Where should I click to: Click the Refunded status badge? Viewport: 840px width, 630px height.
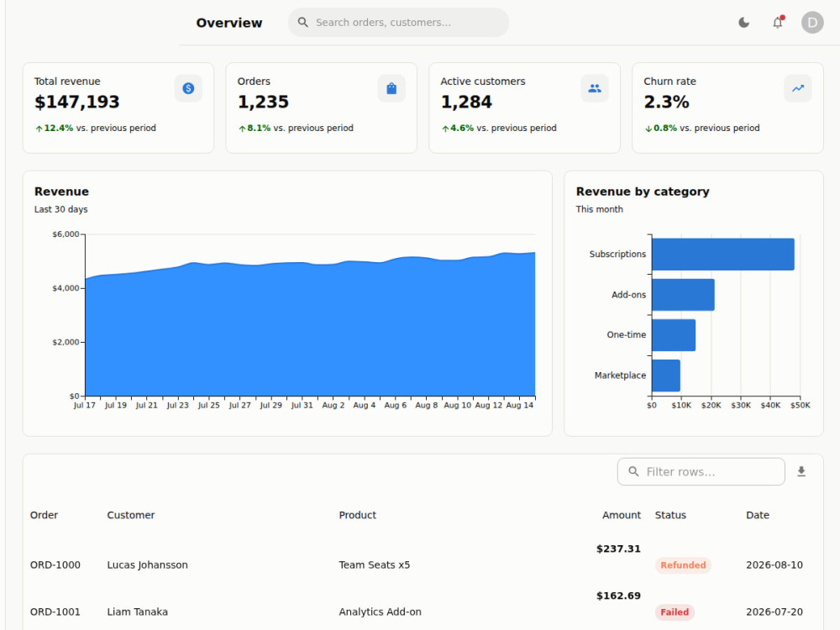tap(683, 565)
